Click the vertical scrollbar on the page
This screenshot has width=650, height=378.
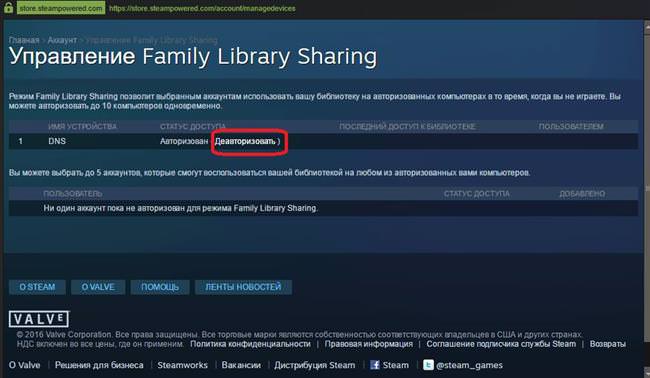(647, 199)
